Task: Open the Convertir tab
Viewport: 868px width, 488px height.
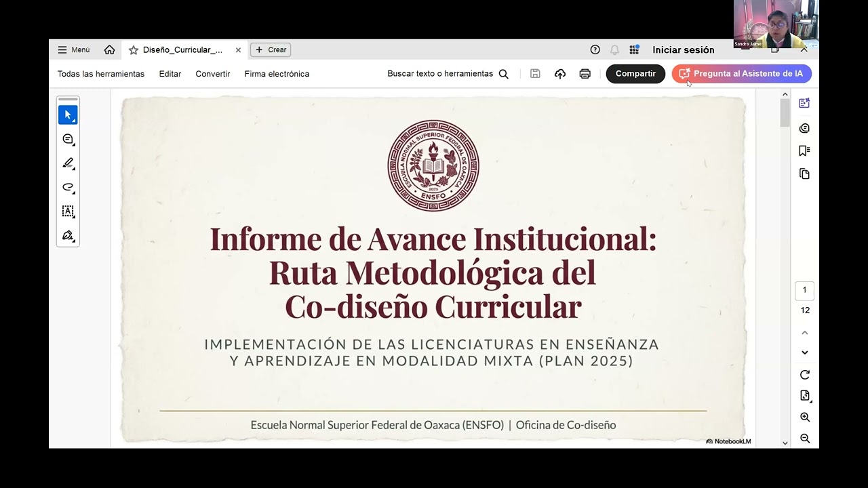Action: (x=212, y=74)
